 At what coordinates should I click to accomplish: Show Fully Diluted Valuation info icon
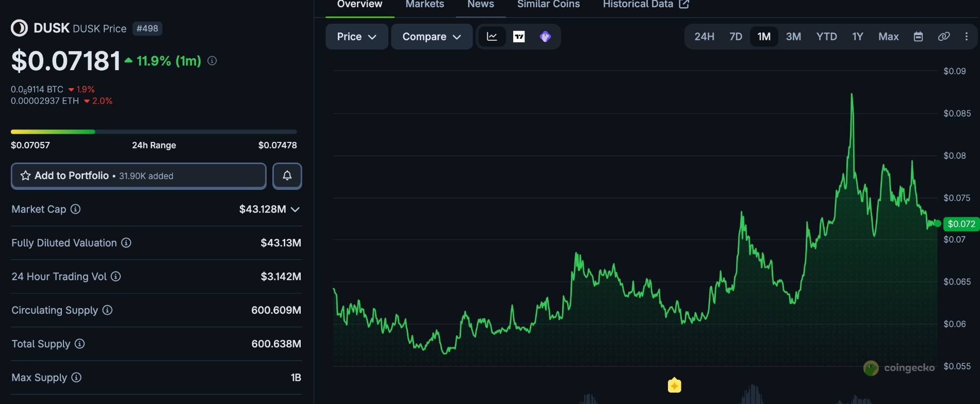click(x=126, y=243)
